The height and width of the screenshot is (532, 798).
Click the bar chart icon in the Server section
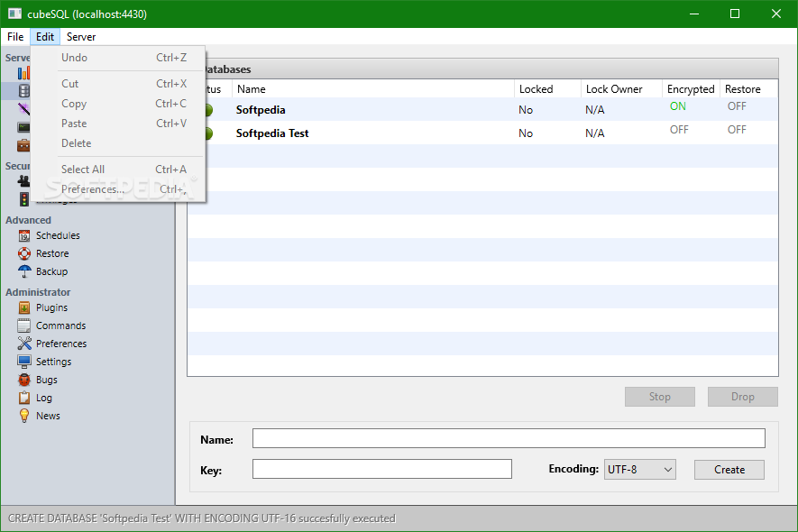[x=23, y=73]
